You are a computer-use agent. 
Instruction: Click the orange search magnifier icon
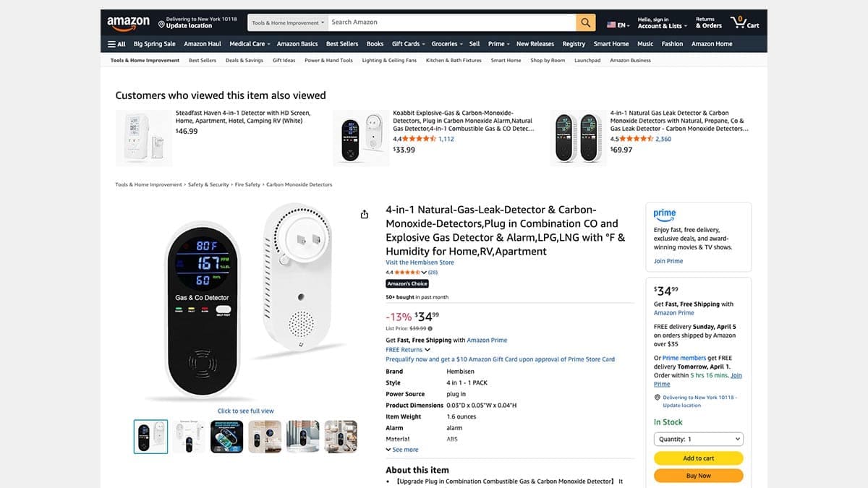(586, 23)
